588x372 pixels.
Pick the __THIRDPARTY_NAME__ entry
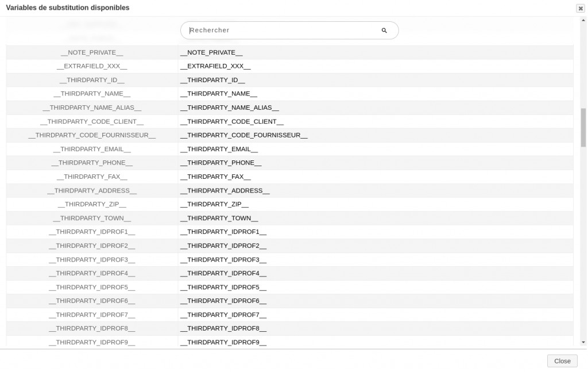(x=92, y=94)
